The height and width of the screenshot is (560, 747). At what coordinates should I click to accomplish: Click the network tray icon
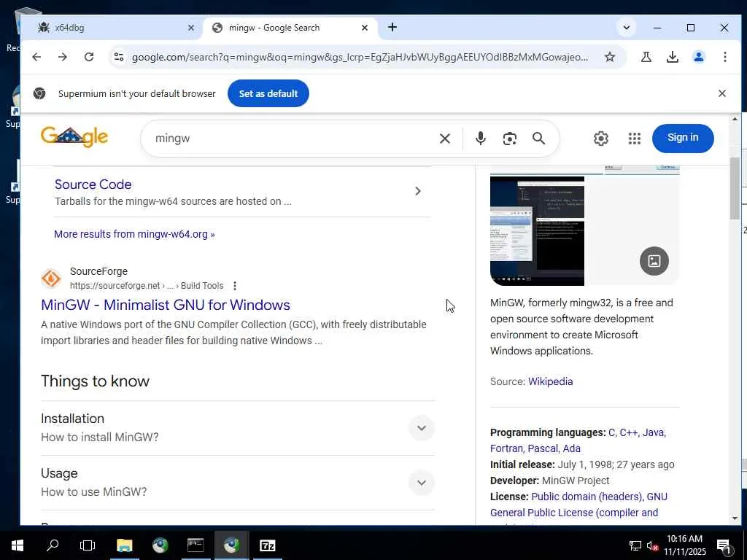pos(635,545)
